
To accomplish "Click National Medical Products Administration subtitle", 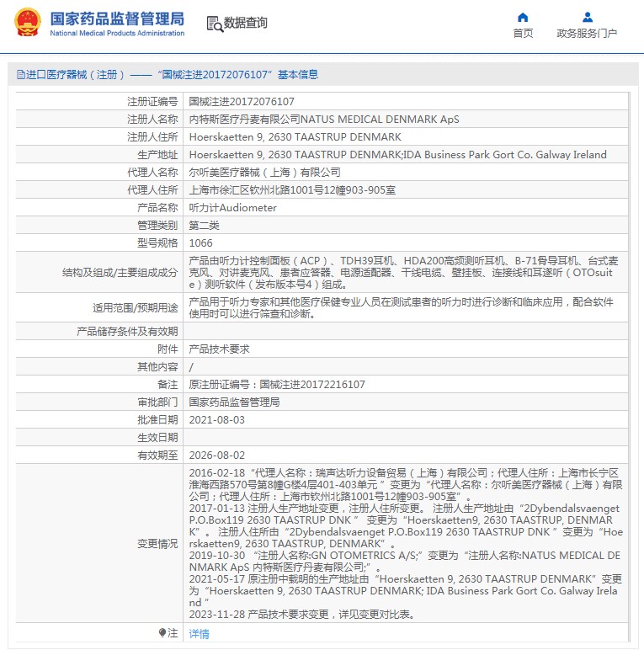I will click(117, 33).
